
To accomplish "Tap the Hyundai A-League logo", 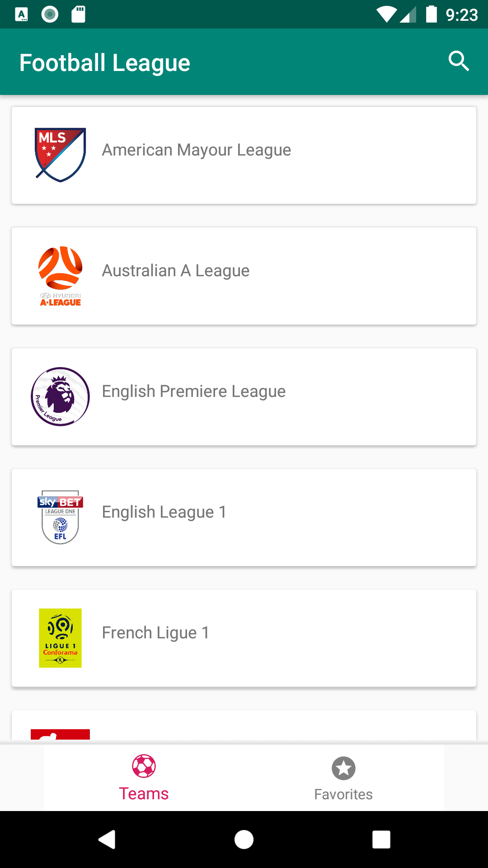I will click(x=60, y=276).
